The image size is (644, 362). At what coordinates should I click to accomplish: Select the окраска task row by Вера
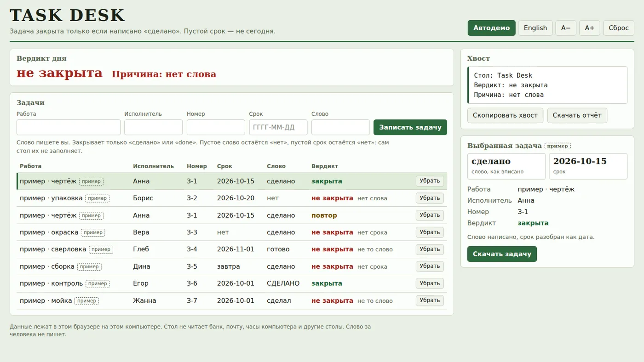coord(232,232)
